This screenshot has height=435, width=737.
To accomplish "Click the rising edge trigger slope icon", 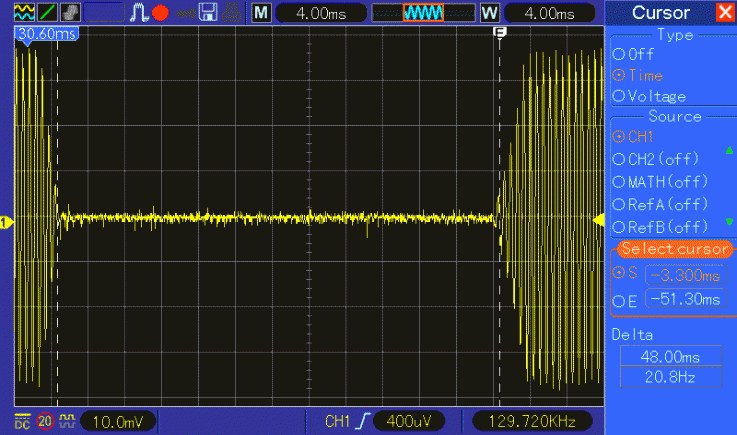I will 362,422.
